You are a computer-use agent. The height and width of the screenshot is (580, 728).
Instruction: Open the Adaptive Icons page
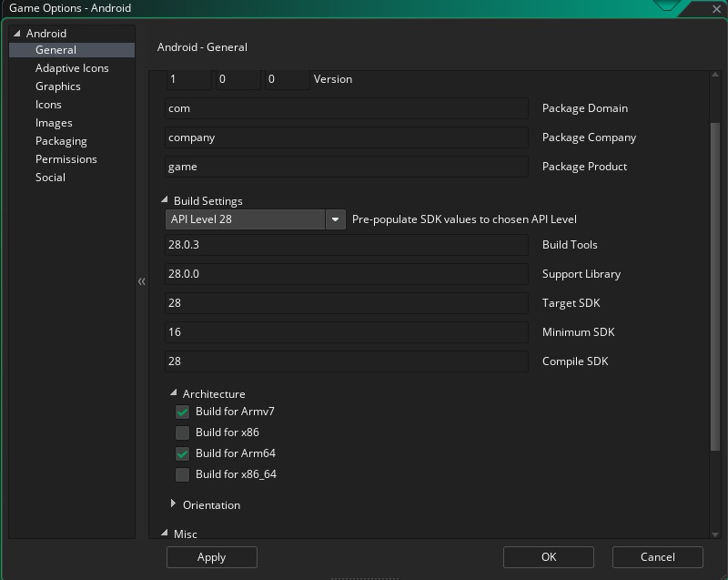[72, 68]
